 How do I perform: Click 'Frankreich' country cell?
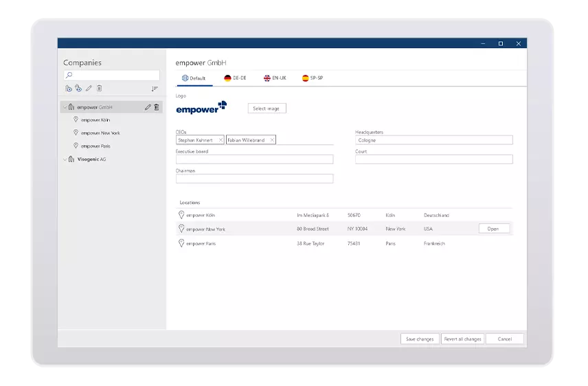click(x=434, y=243)
